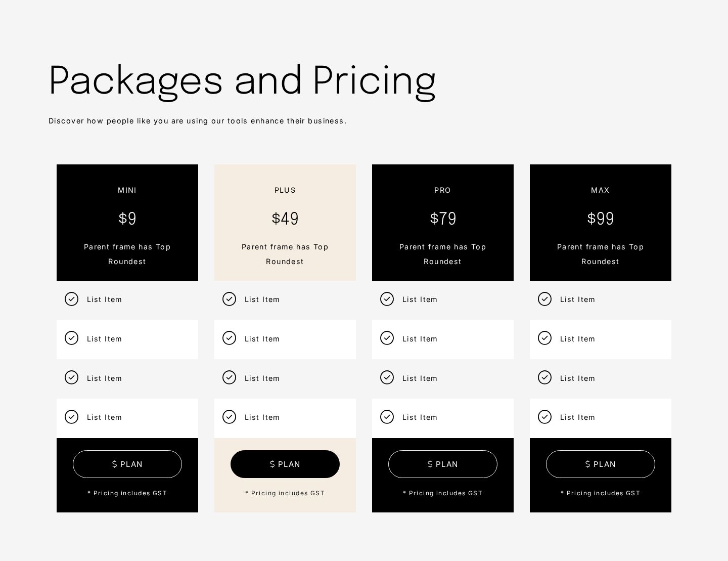Open the PRO $79 package header card
728x561 pixels.
443,223
